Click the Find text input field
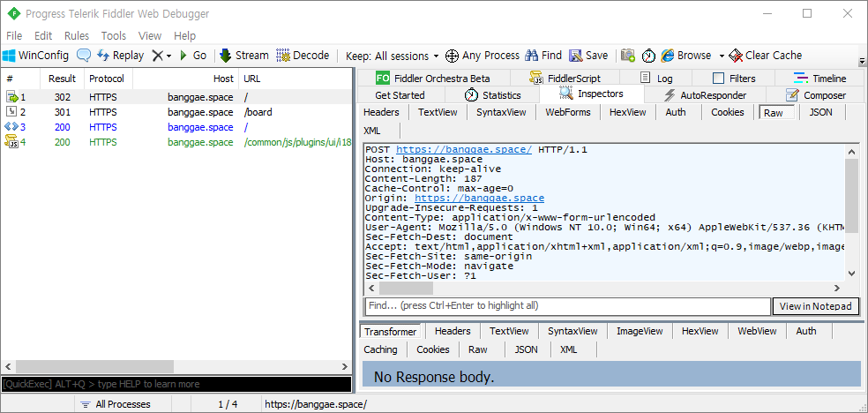 567,305
